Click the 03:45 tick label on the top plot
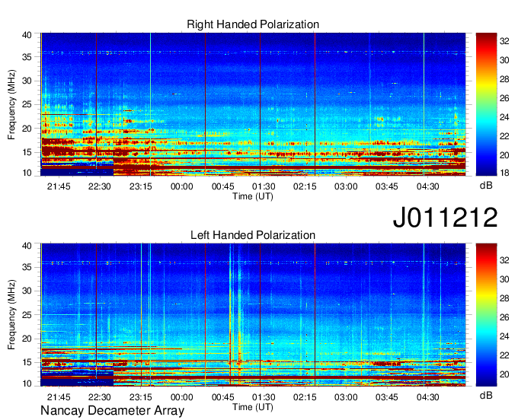The image size is (518, 420). [x=386, y=186]
